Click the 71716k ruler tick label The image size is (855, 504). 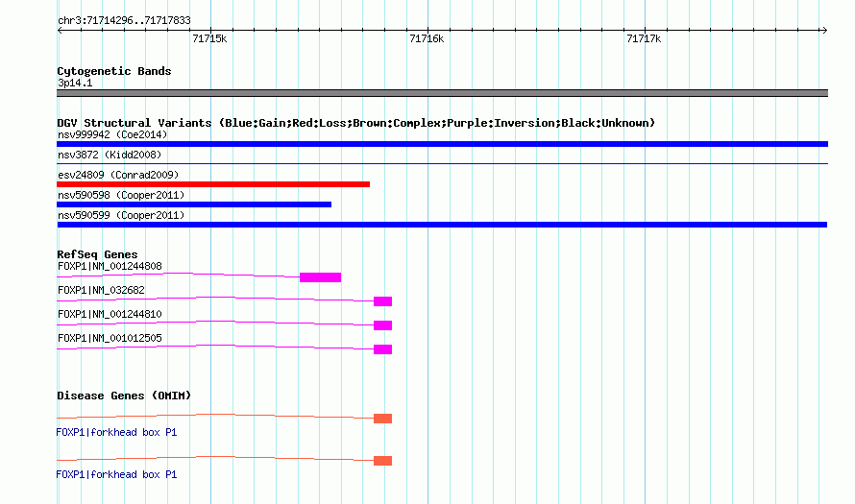[427, 38]
